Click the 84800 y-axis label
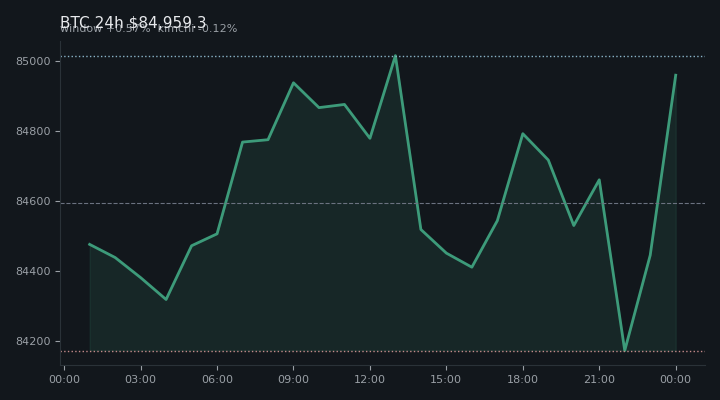Screen dimensions: 720x400 point(31,132)
